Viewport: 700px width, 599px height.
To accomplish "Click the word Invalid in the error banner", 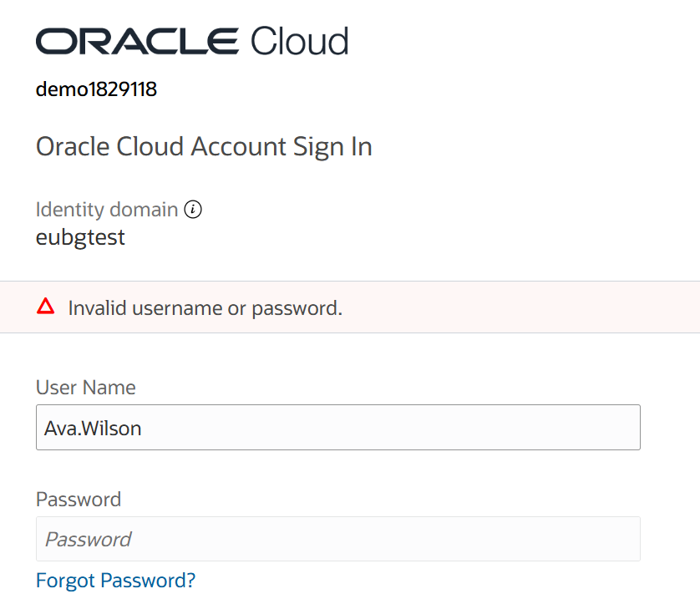I will 96,307.
